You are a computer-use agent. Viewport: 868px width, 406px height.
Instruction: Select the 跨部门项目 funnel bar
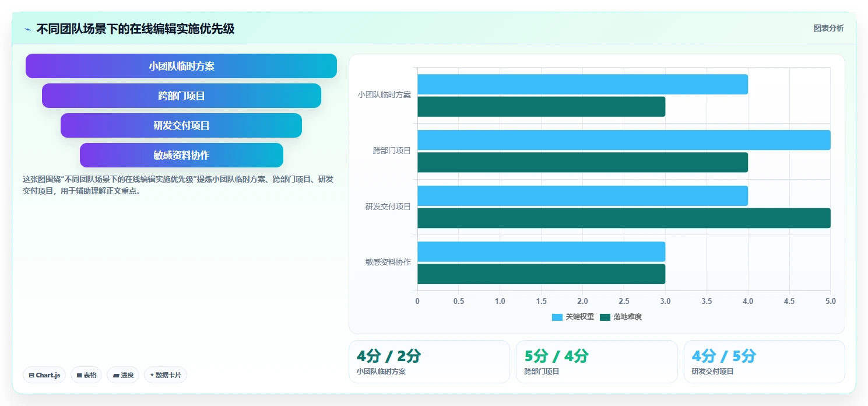pos(181,96)
